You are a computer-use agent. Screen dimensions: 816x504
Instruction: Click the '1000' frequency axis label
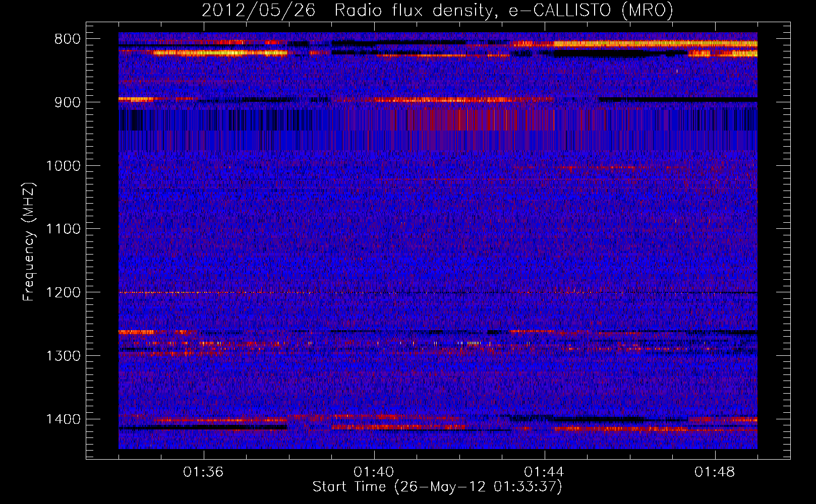pos(64,166)
